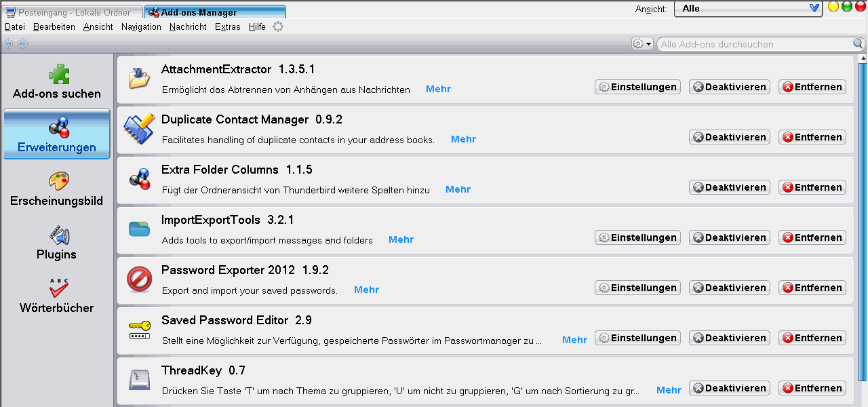Deactivate Saved Password Editor
The width and height of the screenshot is (868, 407).
730,338
